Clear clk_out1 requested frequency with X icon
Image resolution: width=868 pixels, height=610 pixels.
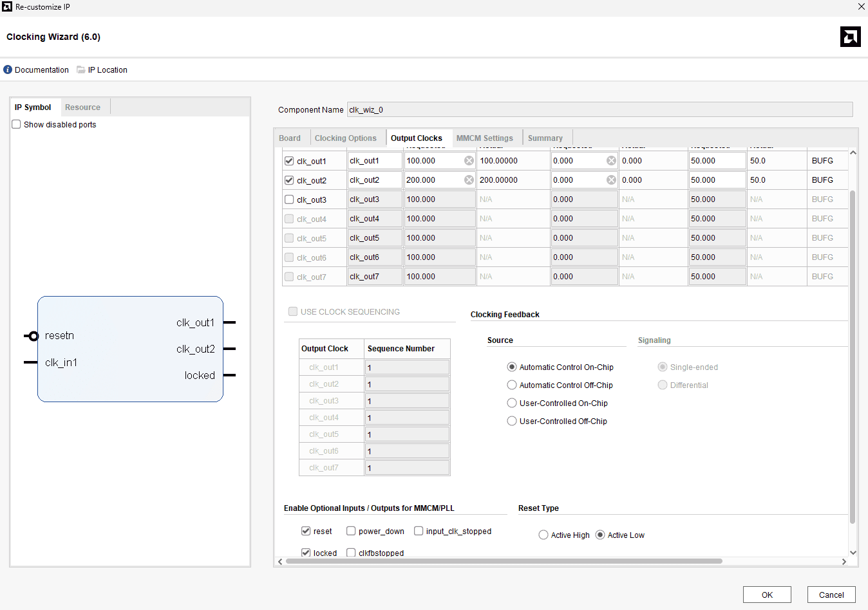(469, 161)
